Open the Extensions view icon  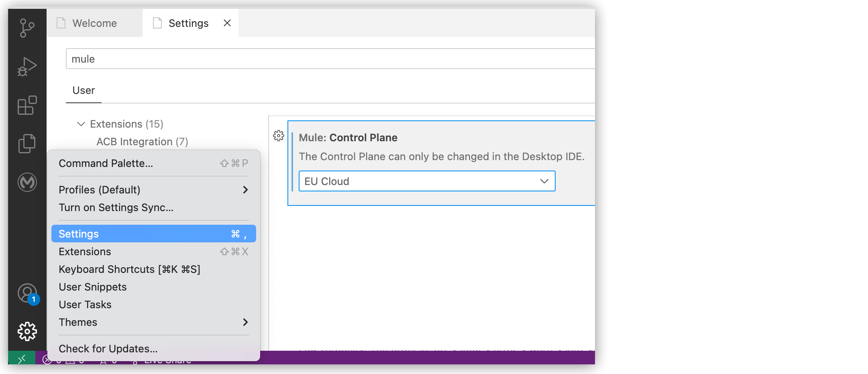(26, 106)
